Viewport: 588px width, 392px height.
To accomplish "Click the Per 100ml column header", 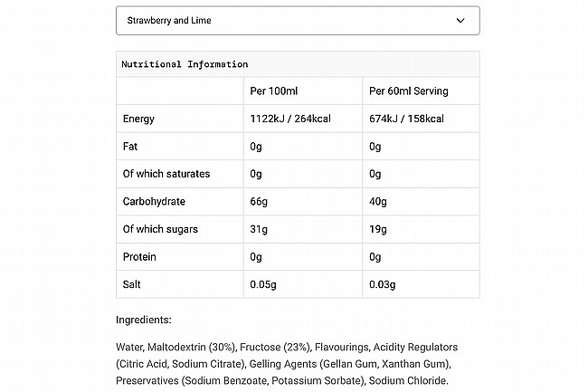I will click(273, 91).
